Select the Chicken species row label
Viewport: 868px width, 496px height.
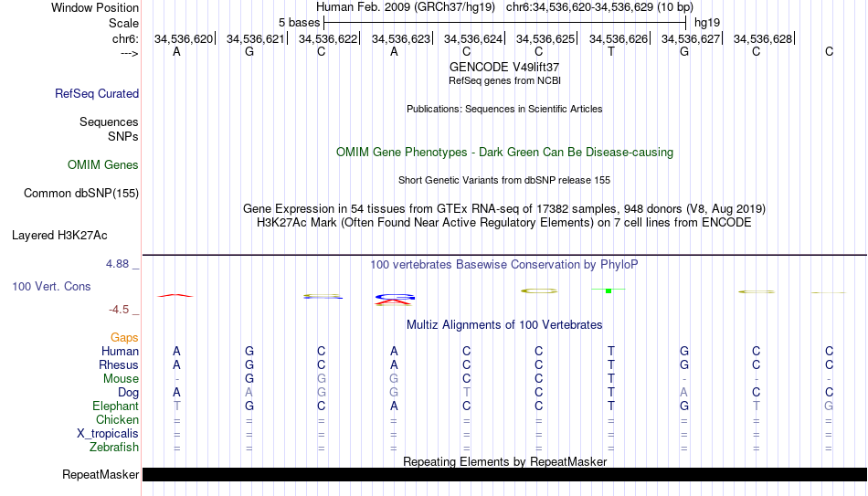[117, 419]
